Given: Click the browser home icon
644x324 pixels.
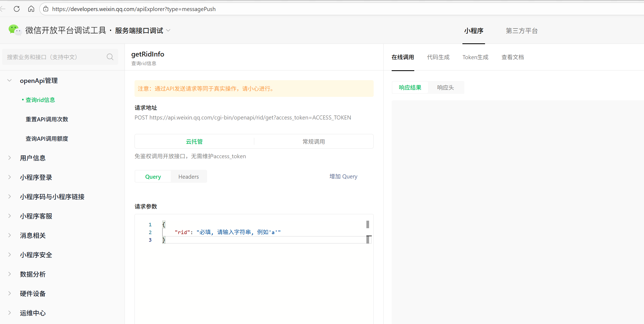Looking at the screenshot, I should click(x=31, y=9).
